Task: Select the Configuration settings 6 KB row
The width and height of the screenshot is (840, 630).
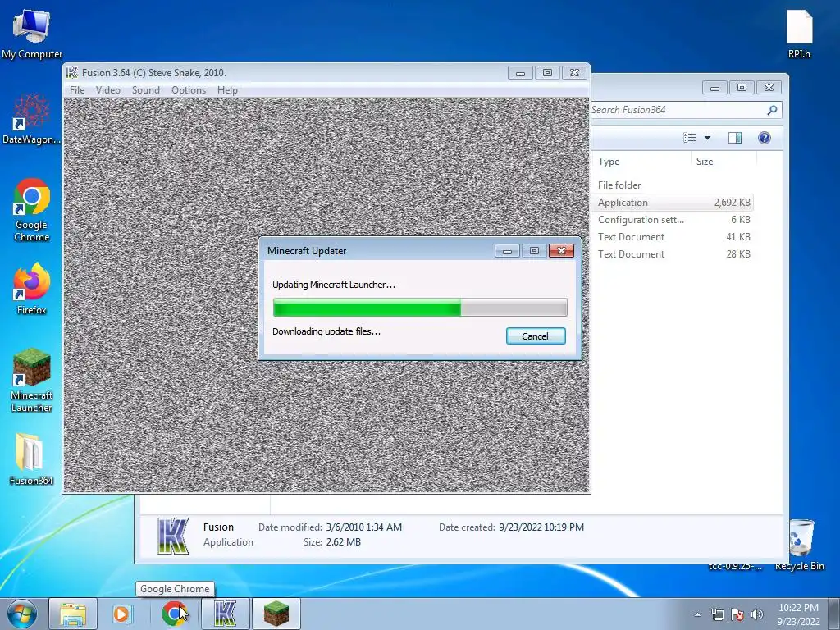Action: click(x=673, y=220)
